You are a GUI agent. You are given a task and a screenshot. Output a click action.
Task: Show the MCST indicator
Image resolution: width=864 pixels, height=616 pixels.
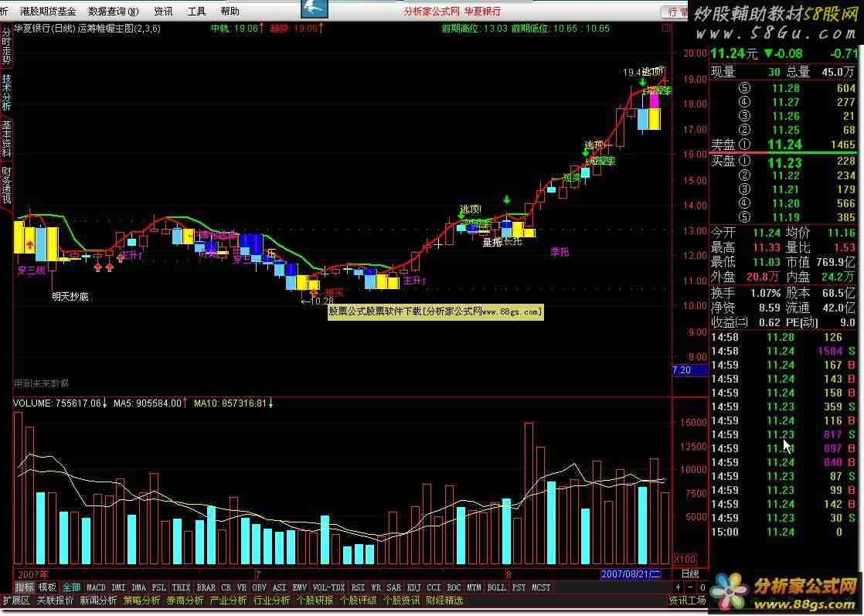coord(541,588)
